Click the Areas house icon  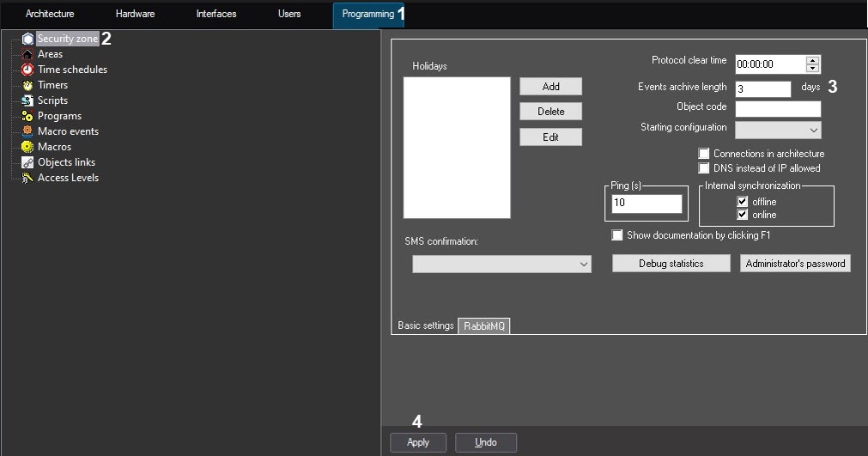point(27,54)
